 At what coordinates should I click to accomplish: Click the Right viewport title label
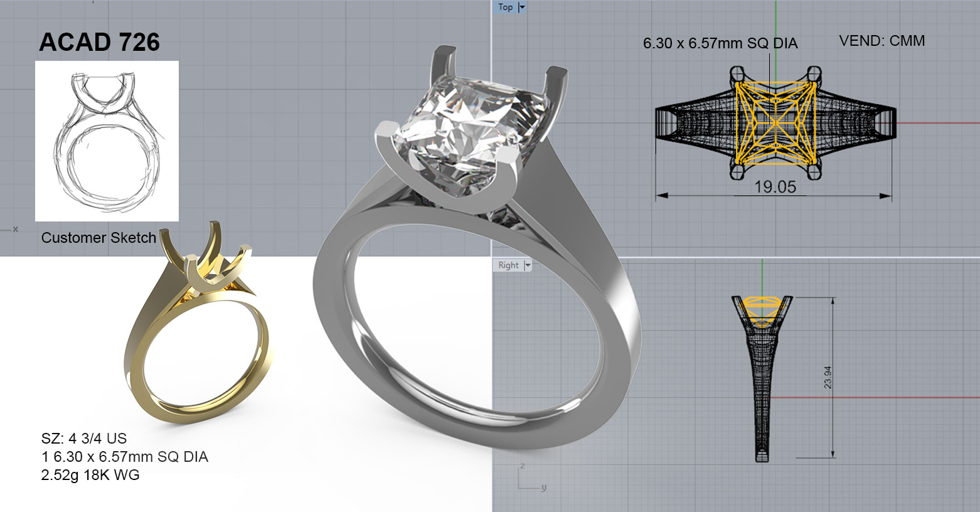click(x=508, y=265)
